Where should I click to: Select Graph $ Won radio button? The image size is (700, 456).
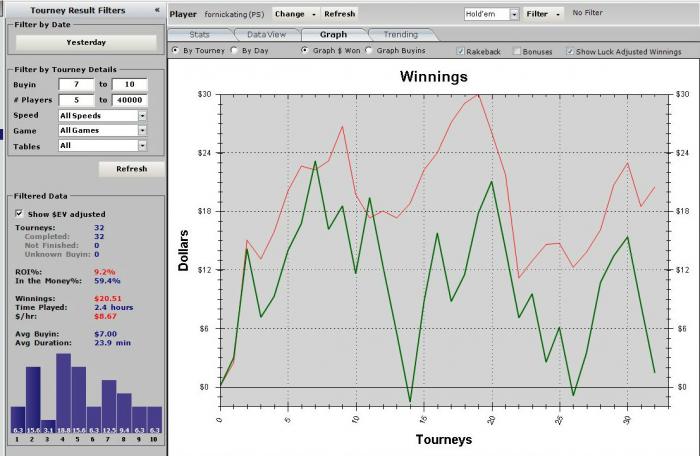304,50
